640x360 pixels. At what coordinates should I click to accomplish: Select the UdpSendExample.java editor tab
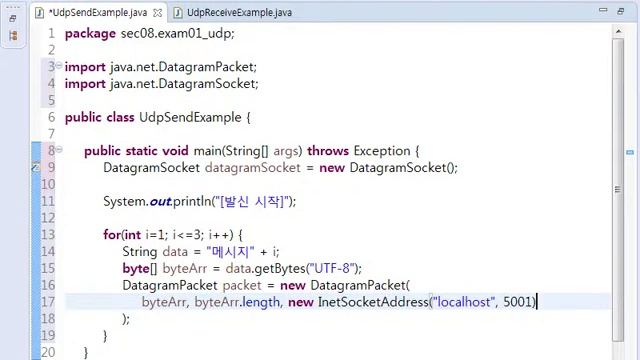pyautogui.click(x=98, y=13)
